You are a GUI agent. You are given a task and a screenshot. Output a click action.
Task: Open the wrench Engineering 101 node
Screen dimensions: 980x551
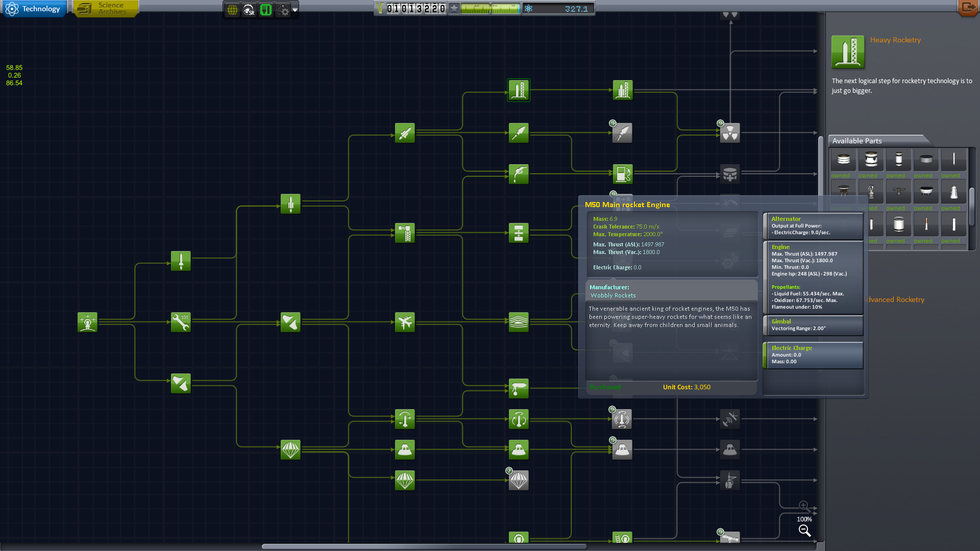pyautogui.click(x=181, y=322)
